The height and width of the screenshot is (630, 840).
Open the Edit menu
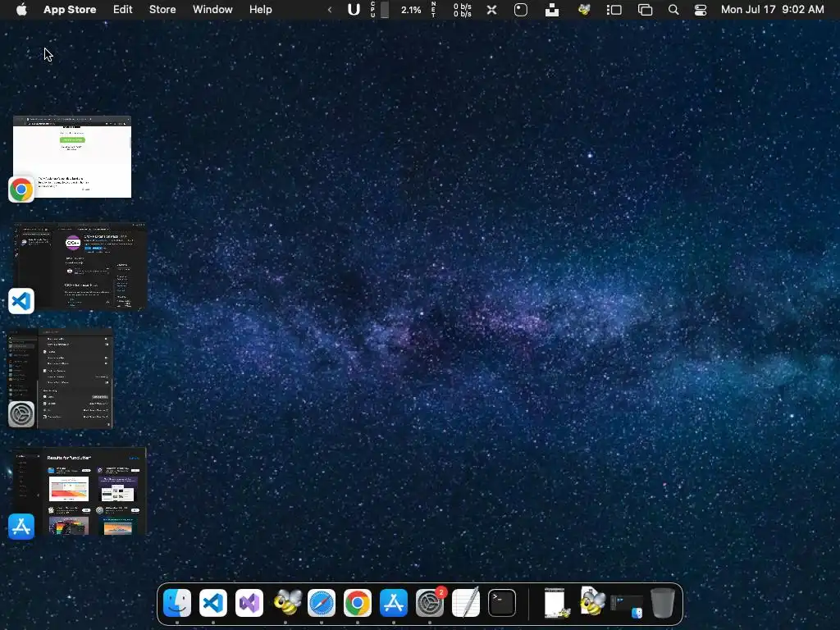[x=123, y=9]
